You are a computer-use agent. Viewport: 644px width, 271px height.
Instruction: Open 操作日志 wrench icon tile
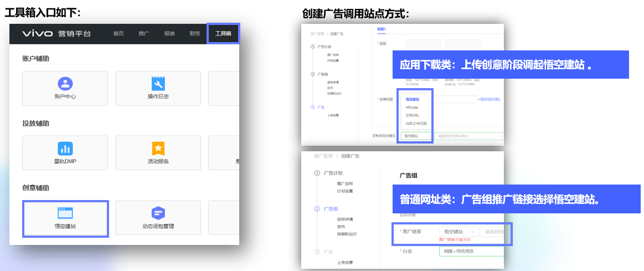pyautogui.click(x=158, y=84)
